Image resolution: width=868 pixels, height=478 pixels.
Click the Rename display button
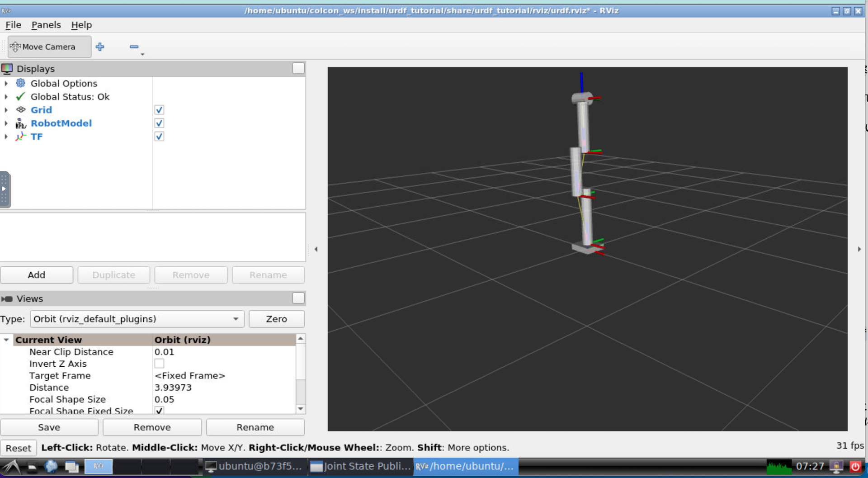268,275
